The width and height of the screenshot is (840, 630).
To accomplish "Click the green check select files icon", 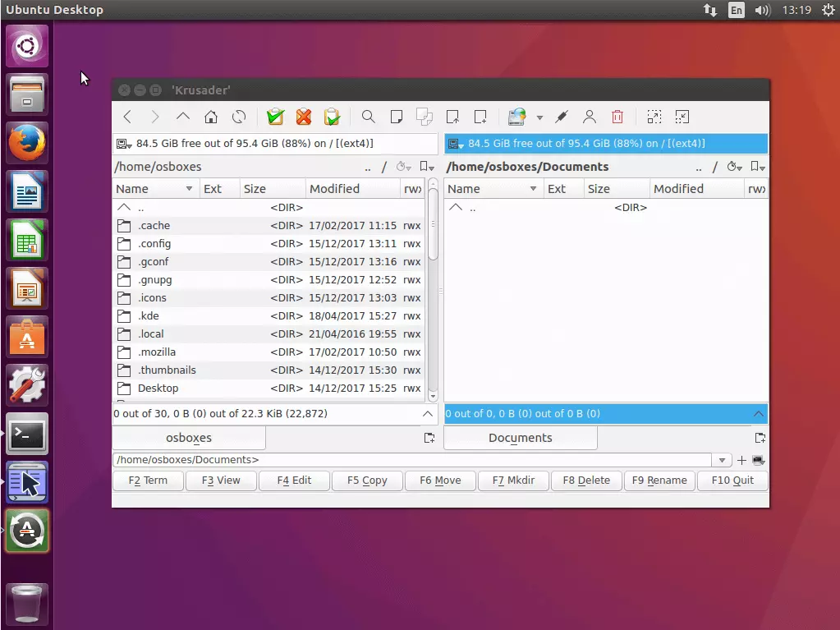I will tap(275, 117).
